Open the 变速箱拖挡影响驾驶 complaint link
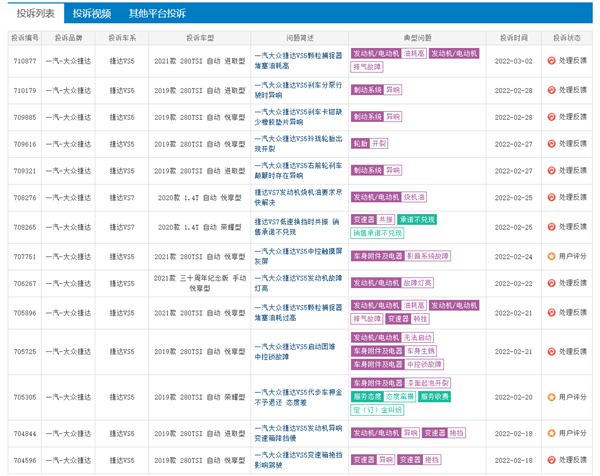This screenshot has width=600, height=476. tap(298, 460)
